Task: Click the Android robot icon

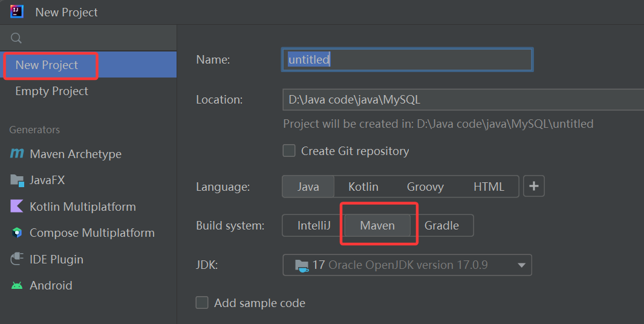Action: [17, 285]
